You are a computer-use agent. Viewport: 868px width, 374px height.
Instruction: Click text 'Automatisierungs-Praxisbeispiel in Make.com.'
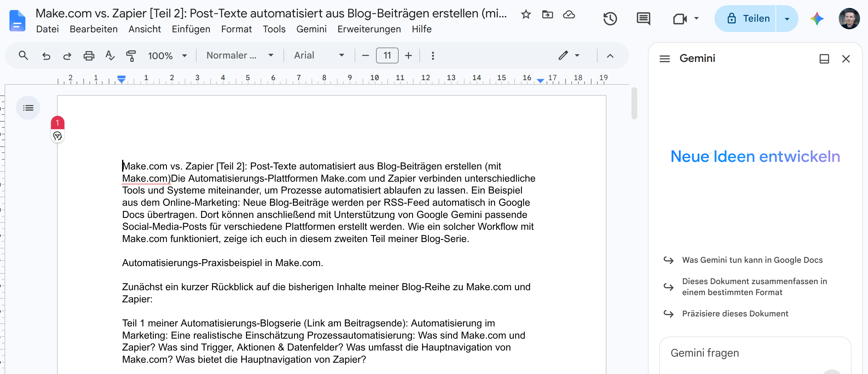[x=222, y=263]
